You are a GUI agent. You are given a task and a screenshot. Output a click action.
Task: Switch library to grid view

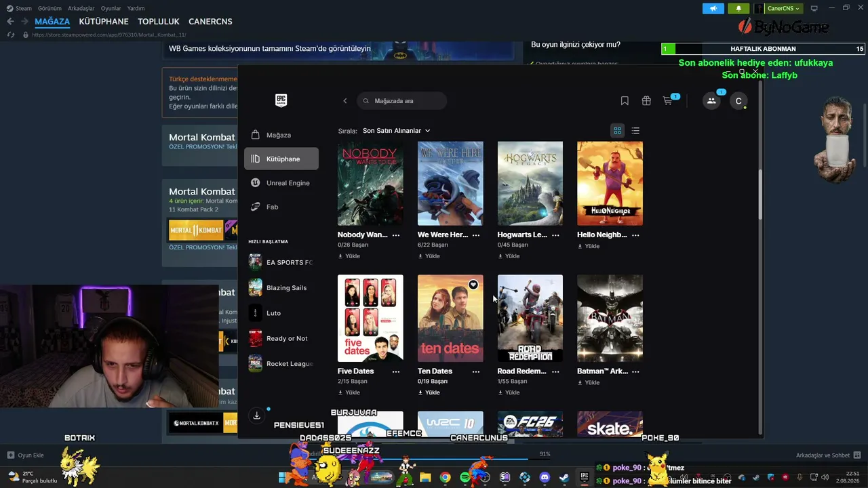point(617,131)
